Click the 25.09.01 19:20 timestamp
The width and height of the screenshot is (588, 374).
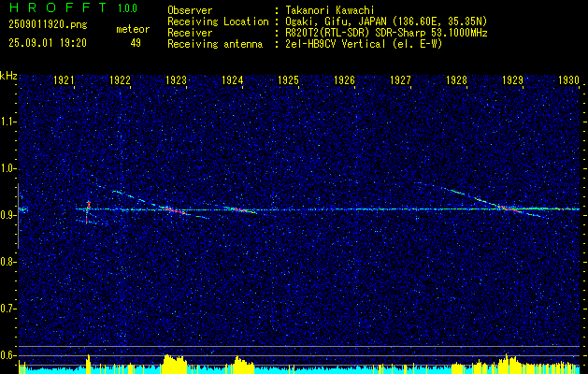[x=48, y=43]
